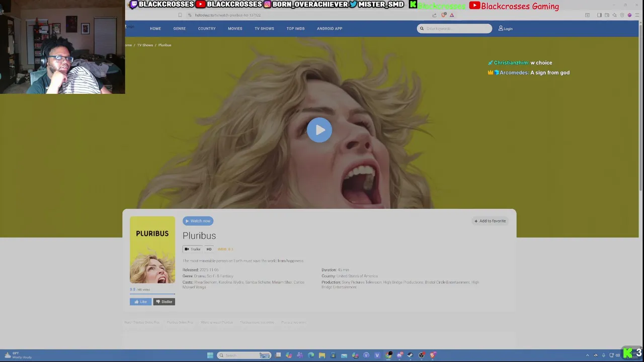Viewport: 644px width, 362px height.
Task: Open the Leo AI sparkle icon
Action: pos(614,15)
